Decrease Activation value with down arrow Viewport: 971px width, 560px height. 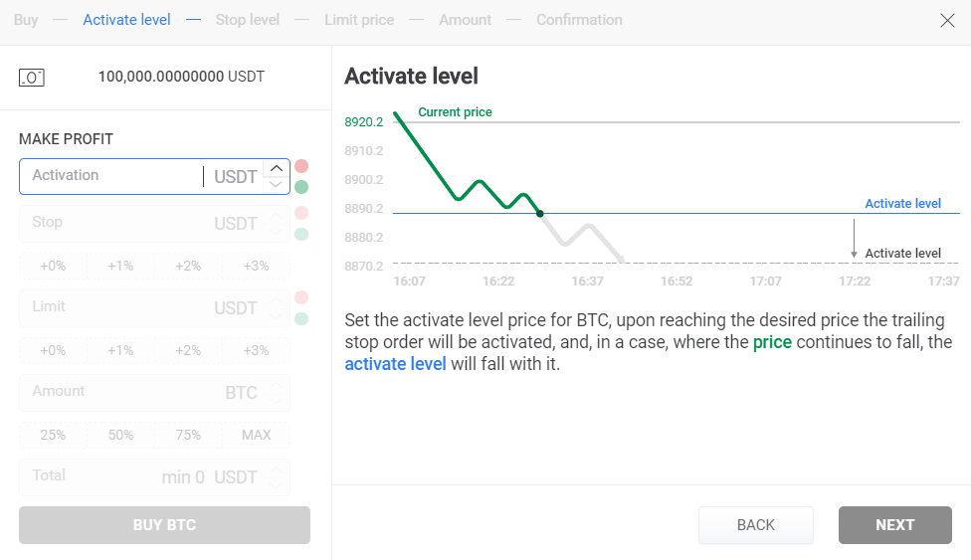[277, 184]
